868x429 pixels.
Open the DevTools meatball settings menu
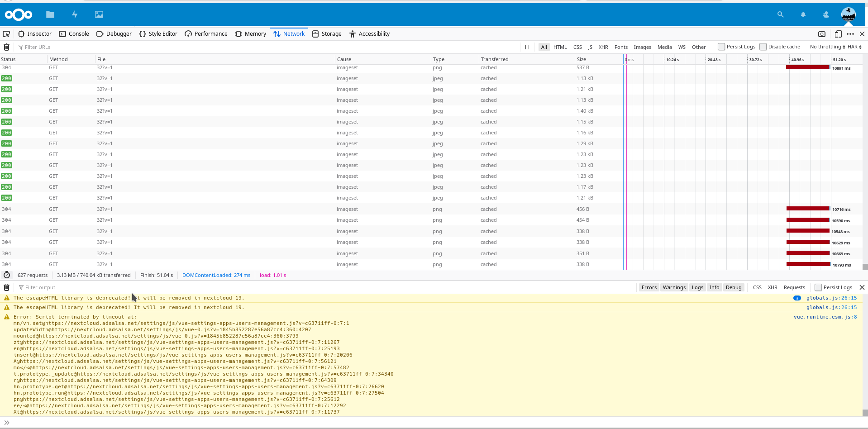click(x=851, y=34)
